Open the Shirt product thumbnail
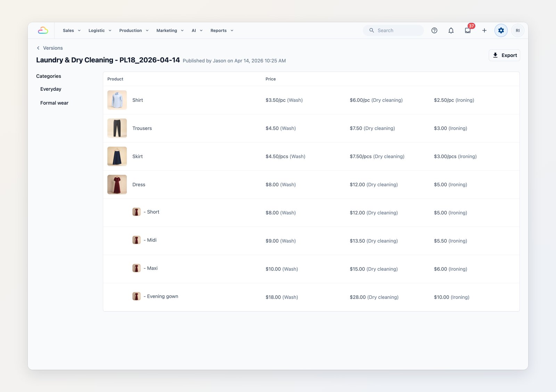Screen dimensions: 556x392 pyautogui.click(x=117, y=100)
